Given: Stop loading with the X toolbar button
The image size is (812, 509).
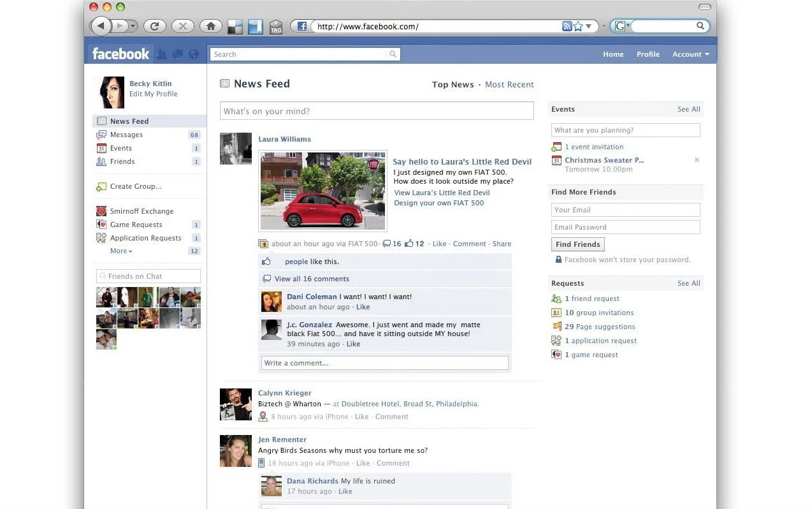Looking at the screenshot, I should click(x=183, y=26).
